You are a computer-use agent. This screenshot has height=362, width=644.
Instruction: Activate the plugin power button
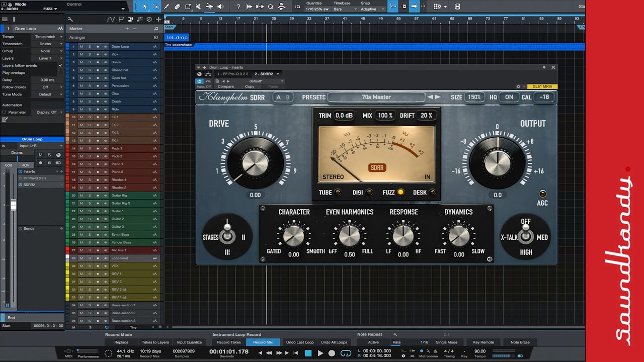coord(199,81)
